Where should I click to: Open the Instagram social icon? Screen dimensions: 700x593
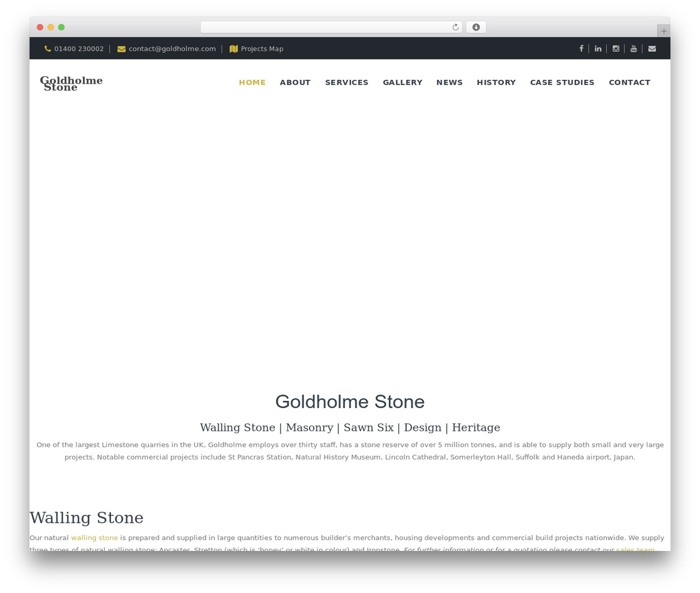click(x=616, y=49)
